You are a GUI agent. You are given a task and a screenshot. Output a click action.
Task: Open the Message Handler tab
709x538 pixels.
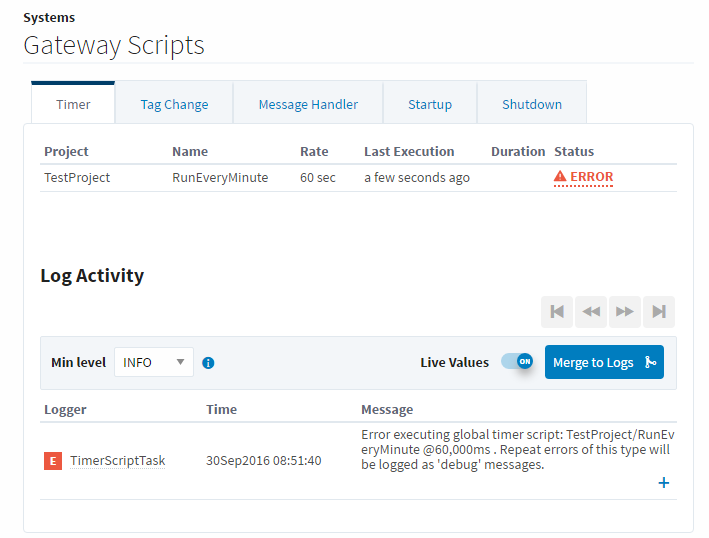click(x=308, y=104)
